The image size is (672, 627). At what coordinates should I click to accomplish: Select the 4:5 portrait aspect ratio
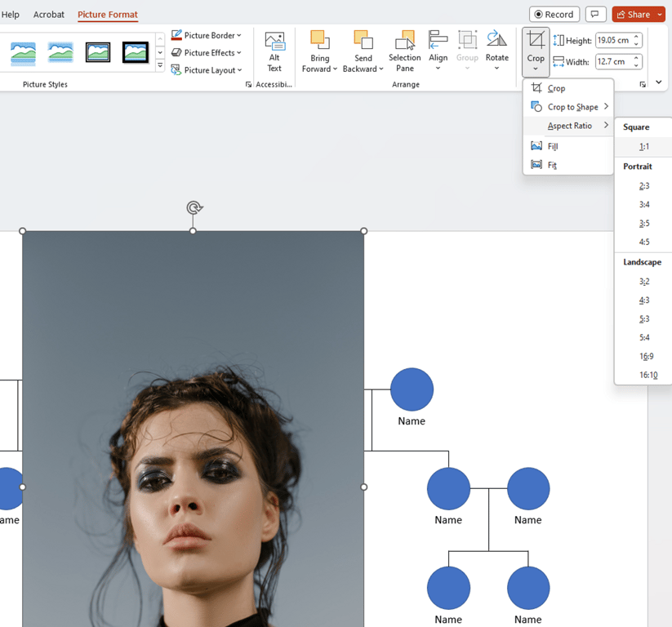(643, 242)
